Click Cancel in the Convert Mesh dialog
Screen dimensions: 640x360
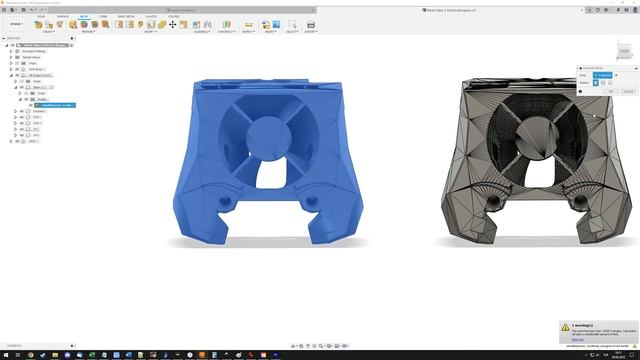pos(628,91)
